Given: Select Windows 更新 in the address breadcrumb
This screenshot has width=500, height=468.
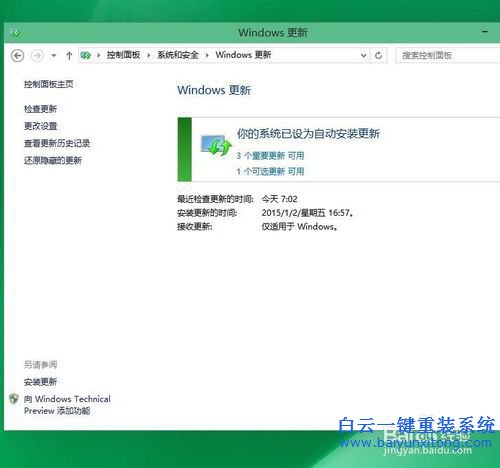Looking at the screenshot, I should click(x=243, y=55).
